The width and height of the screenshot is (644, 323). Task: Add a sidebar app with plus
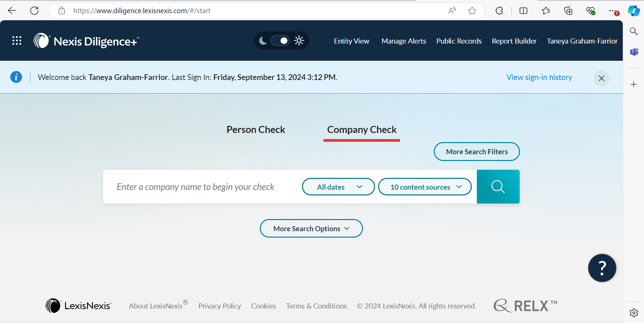tap(634, 84)
